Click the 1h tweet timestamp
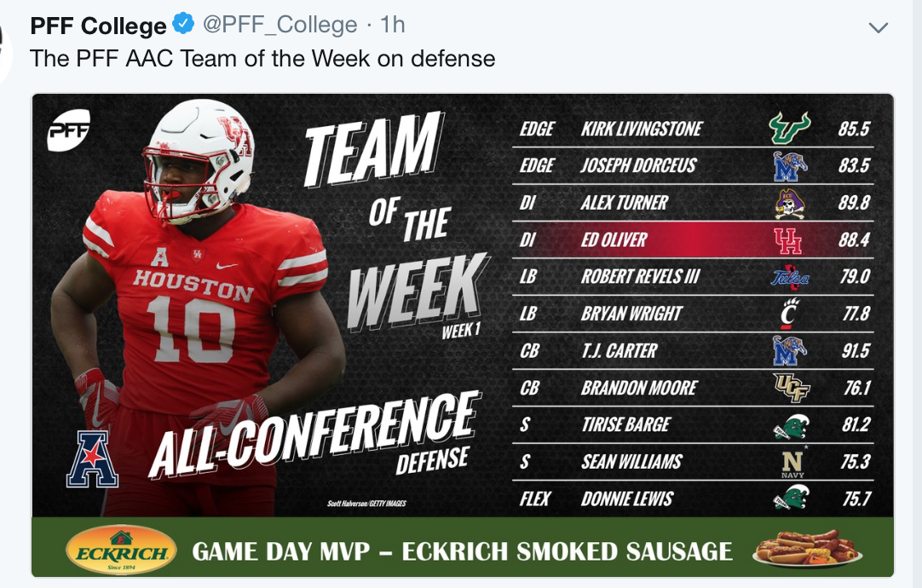This screenshot has width=922, height=588. (x=392, y=25)
